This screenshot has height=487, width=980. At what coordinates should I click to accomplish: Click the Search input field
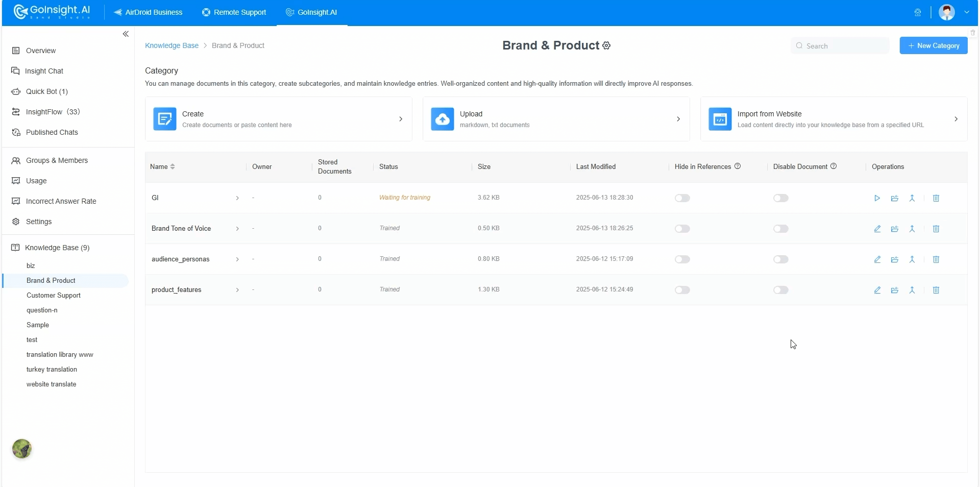[x=840, y=45]
